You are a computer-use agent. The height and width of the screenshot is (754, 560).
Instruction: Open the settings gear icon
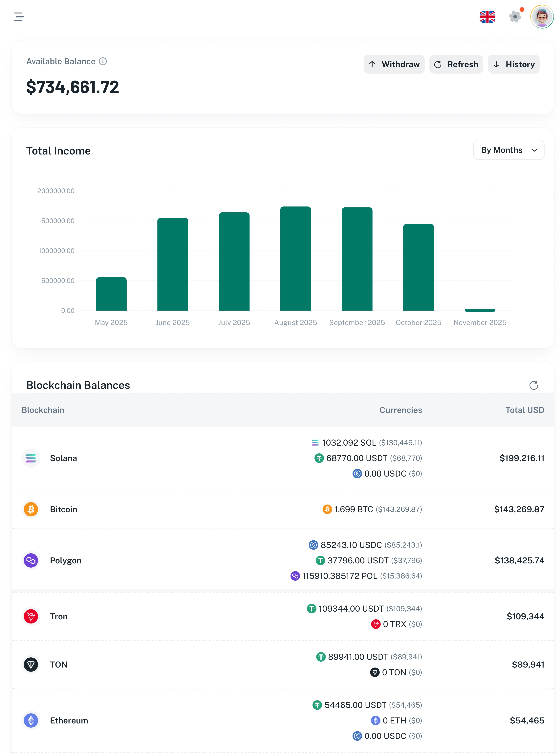pyautogui.click(x=515, y=17)
